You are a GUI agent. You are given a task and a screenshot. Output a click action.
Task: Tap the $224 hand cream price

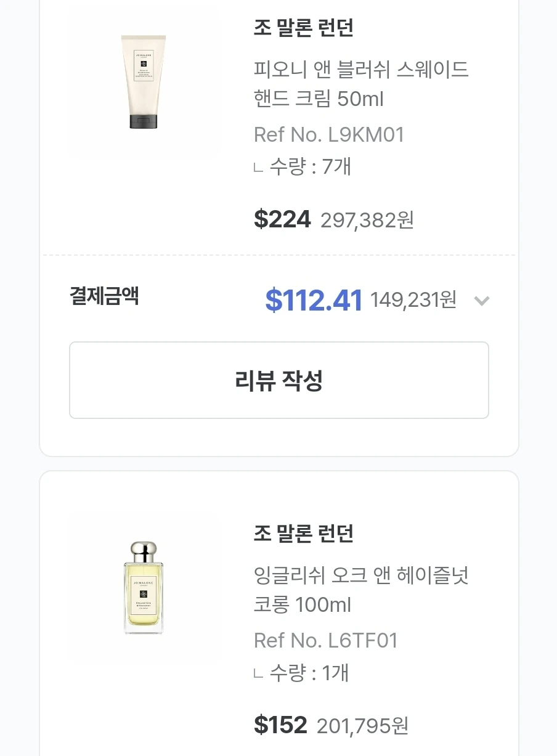[x=282, y=219]
